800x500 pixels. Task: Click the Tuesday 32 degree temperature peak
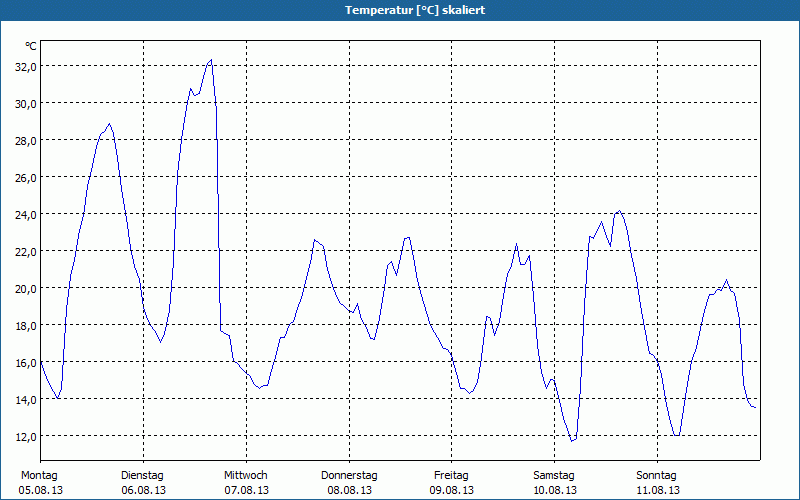click(211, 60)
